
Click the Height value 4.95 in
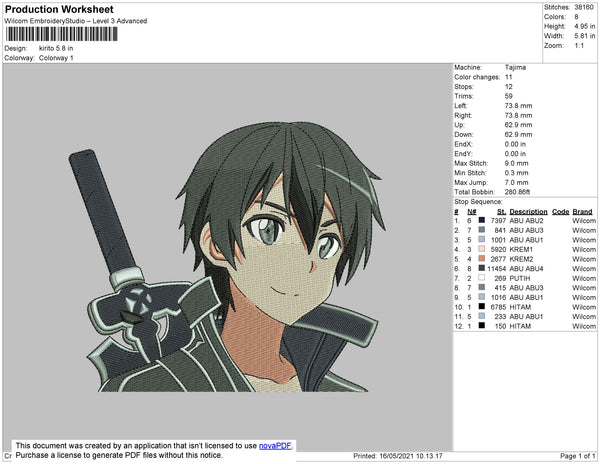click(x=585, y=26)
